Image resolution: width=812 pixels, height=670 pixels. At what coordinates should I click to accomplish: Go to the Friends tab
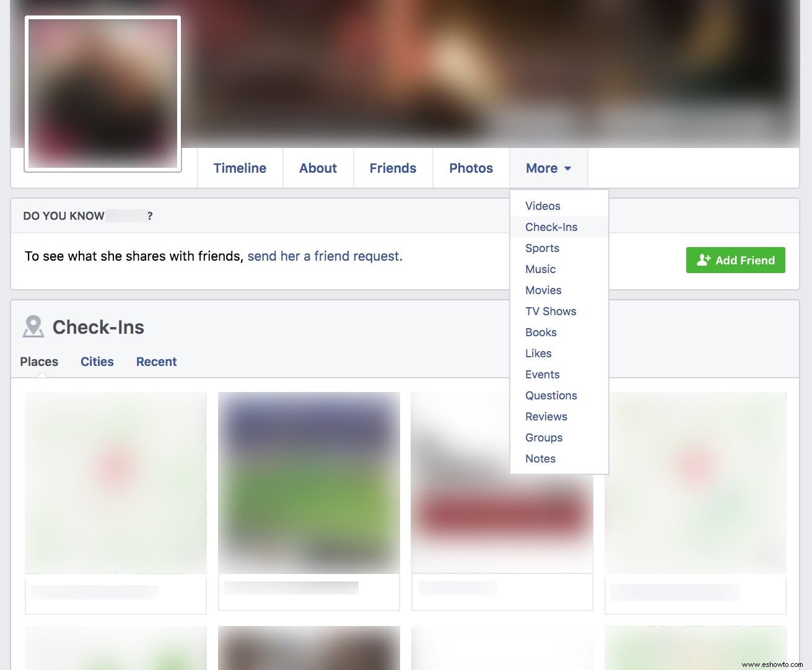393,168
